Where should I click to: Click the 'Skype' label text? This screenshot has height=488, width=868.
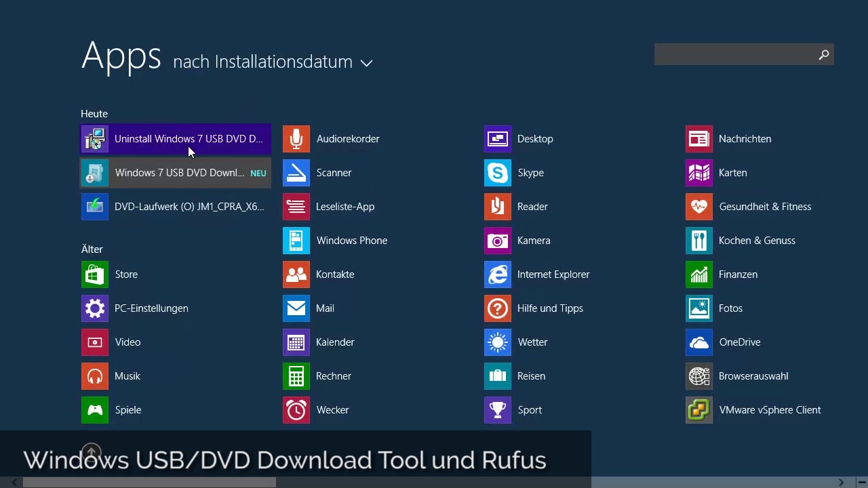click(530, 173)
